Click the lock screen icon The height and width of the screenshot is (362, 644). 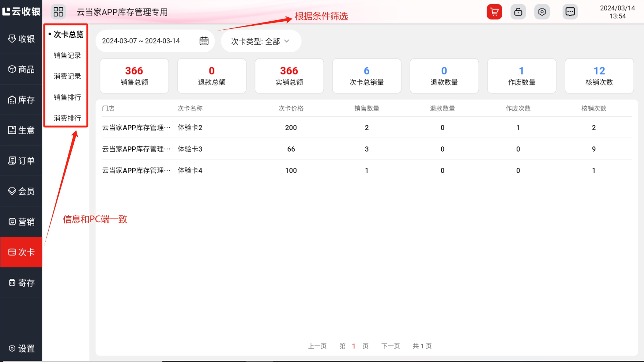tap(518, 12)
